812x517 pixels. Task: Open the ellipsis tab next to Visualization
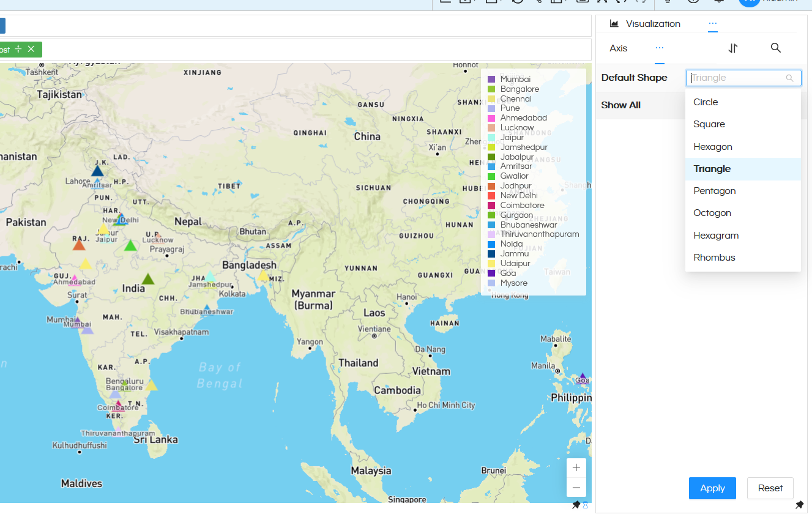point(713,23)
